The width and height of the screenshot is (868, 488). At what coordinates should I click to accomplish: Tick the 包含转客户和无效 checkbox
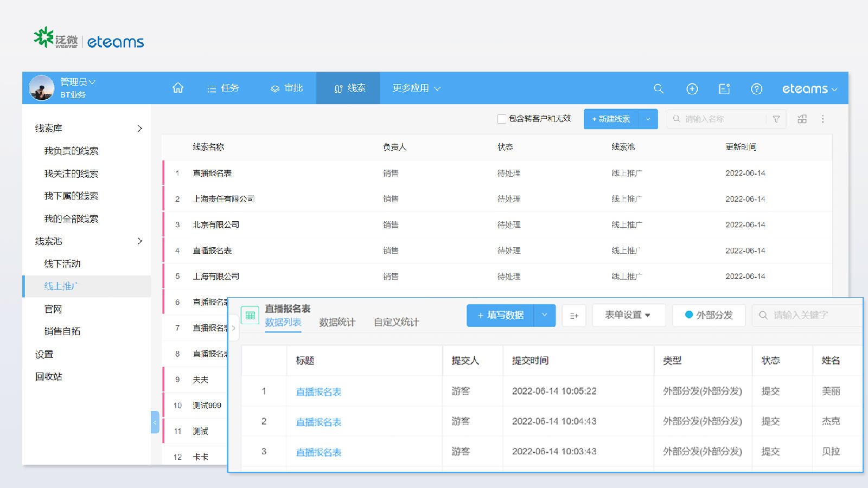click(x=502, y=119)
